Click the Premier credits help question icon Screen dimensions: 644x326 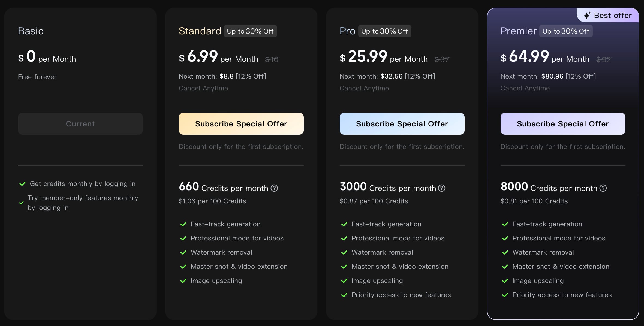[x=603, y=188]
